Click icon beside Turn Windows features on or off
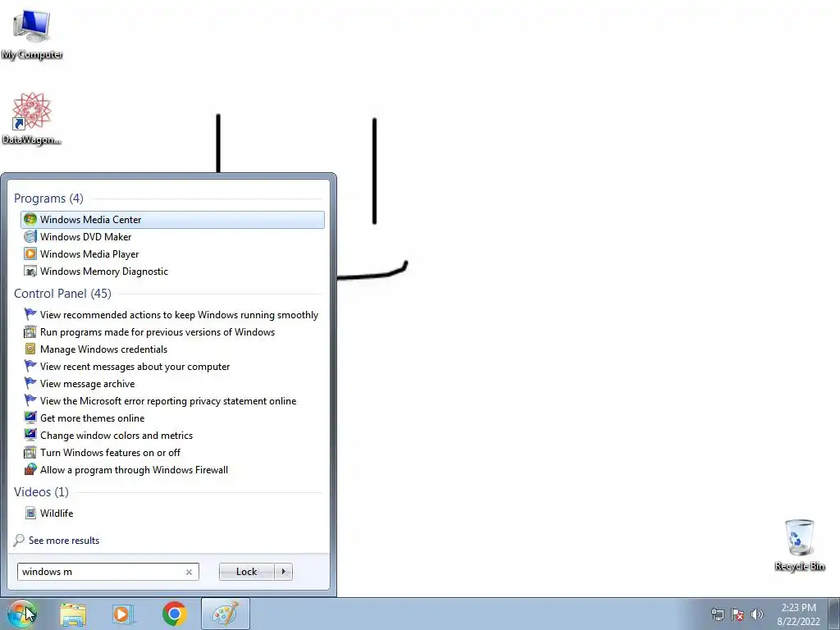Screen dimensions: 840x630 [30, 452]
